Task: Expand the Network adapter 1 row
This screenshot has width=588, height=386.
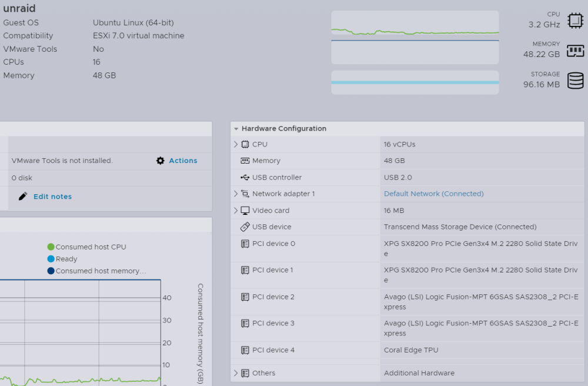Action: [236, 194]
